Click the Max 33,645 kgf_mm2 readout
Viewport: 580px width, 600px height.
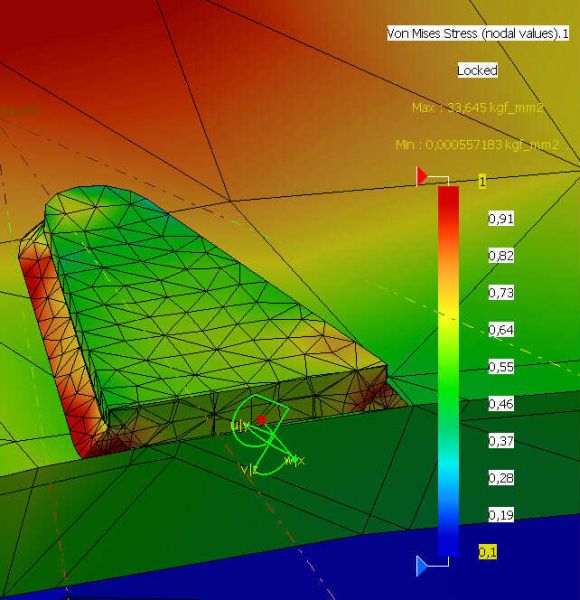point(477,108)
